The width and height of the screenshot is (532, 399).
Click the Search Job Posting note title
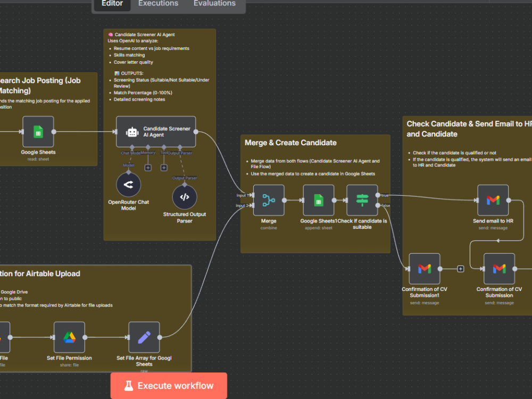(40, 86)
